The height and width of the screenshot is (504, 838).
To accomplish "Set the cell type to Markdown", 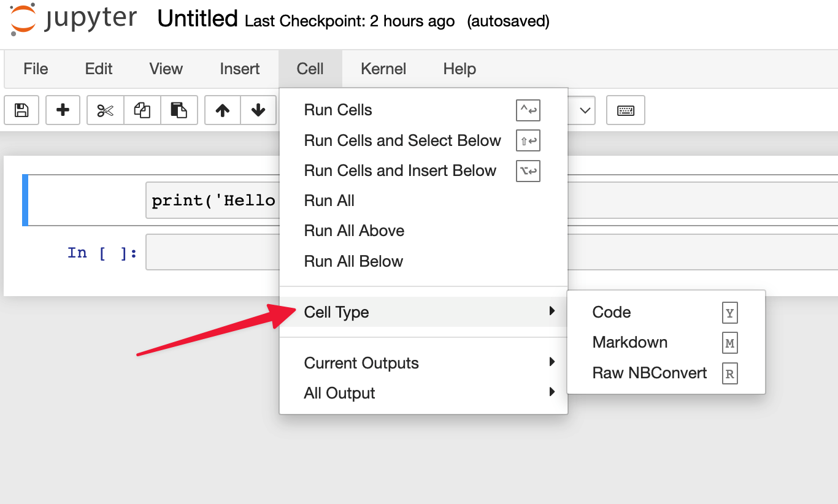I will [x=666, y=342].
